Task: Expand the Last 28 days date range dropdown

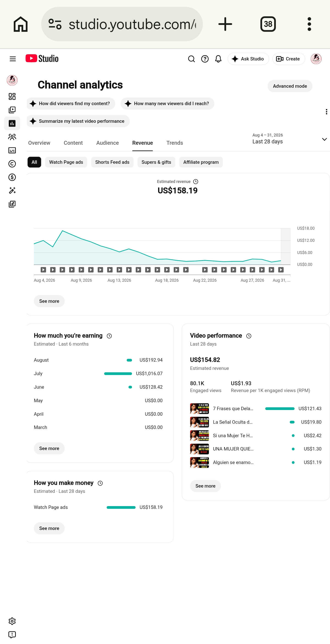Action: [290, 139]
